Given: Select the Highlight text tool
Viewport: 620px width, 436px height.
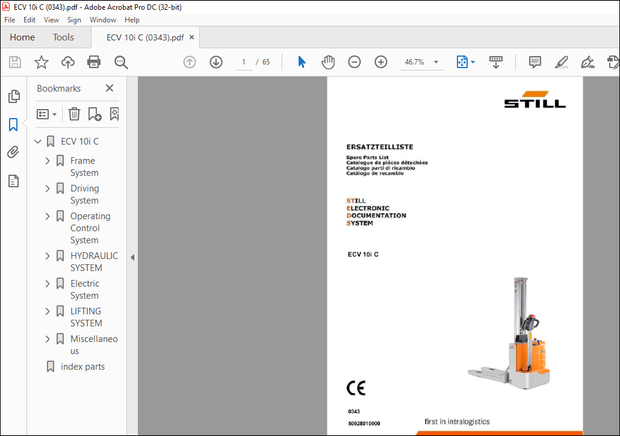Looking at the screenshot, I should tap(561, 62).
